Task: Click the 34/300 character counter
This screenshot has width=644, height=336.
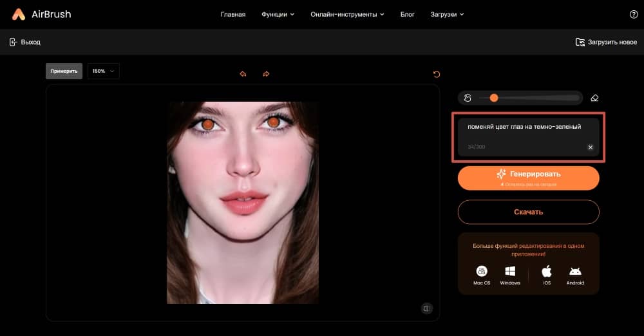Action: tap(476, 147)
